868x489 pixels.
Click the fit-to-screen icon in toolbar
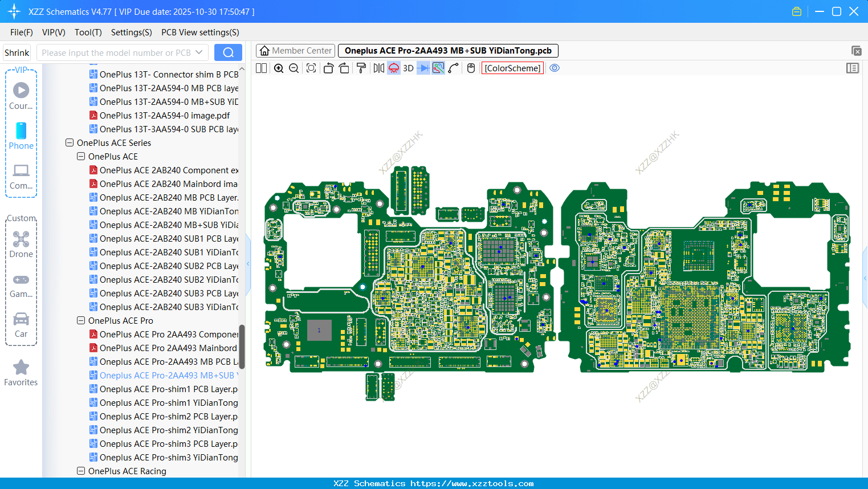(311, 68)
